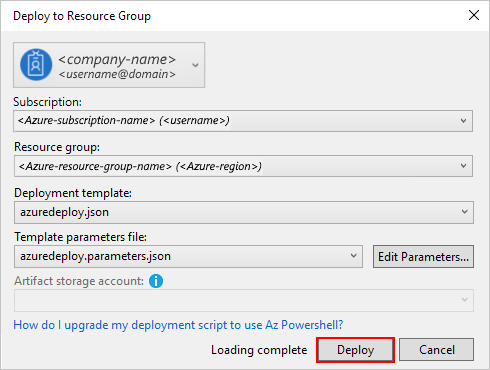Click the 'Deploy to Resource Group' title text

(x=82, y=16)
